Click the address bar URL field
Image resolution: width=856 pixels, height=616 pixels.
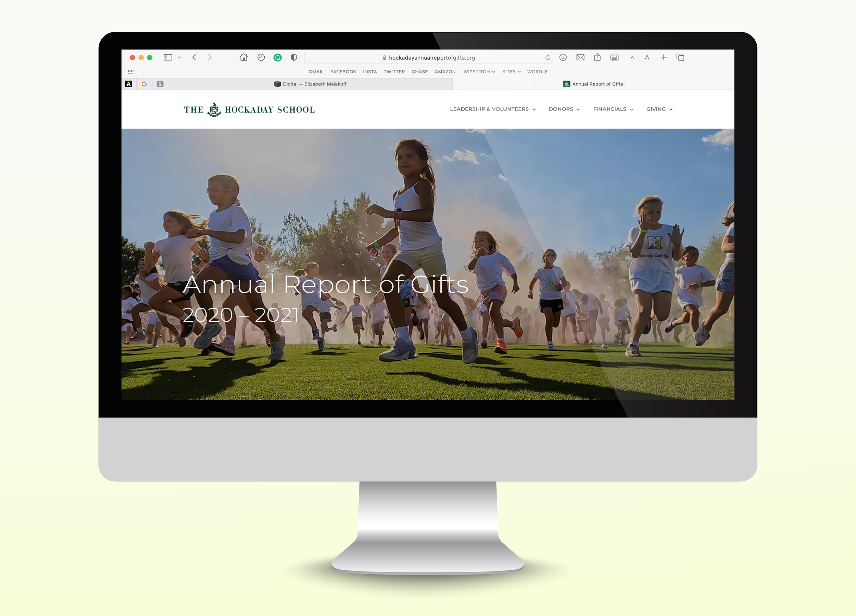tap(431, 57)
